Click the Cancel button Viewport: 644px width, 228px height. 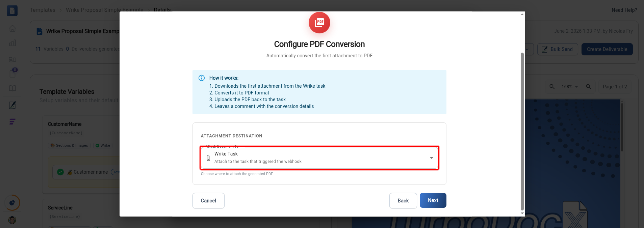[208, 201]
